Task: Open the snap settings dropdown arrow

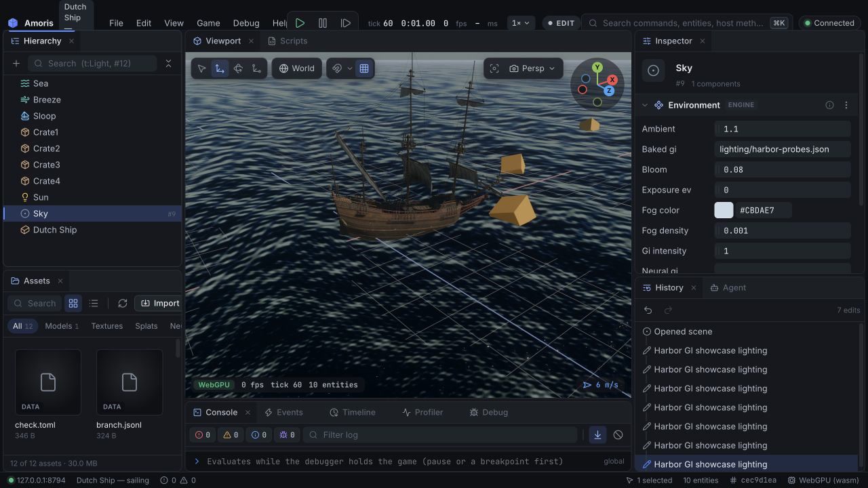Action: (350, 68)
